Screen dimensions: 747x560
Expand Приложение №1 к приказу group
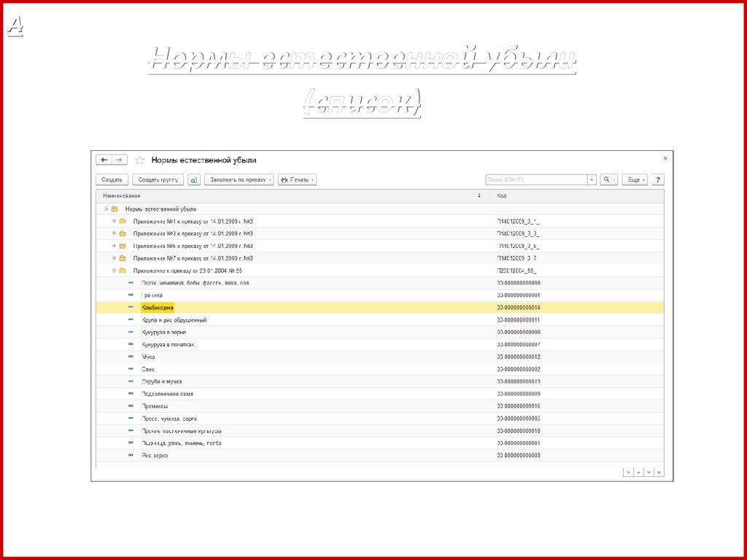[114, 221]
